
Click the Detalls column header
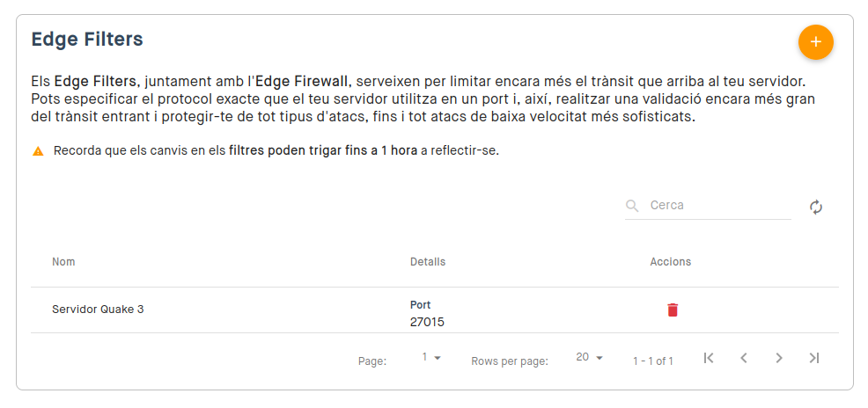point(427,261)
